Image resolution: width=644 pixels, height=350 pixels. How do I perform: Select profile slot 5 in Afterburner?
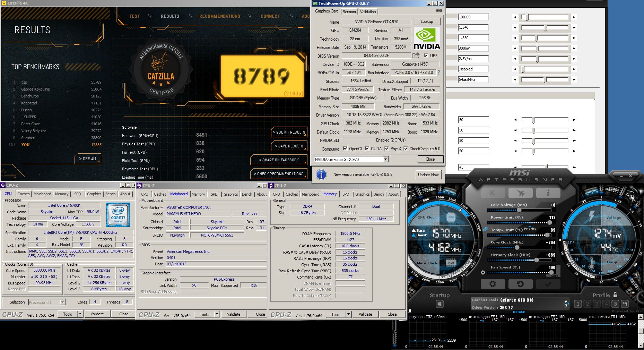pyautogui.click(x=615, y=304)
